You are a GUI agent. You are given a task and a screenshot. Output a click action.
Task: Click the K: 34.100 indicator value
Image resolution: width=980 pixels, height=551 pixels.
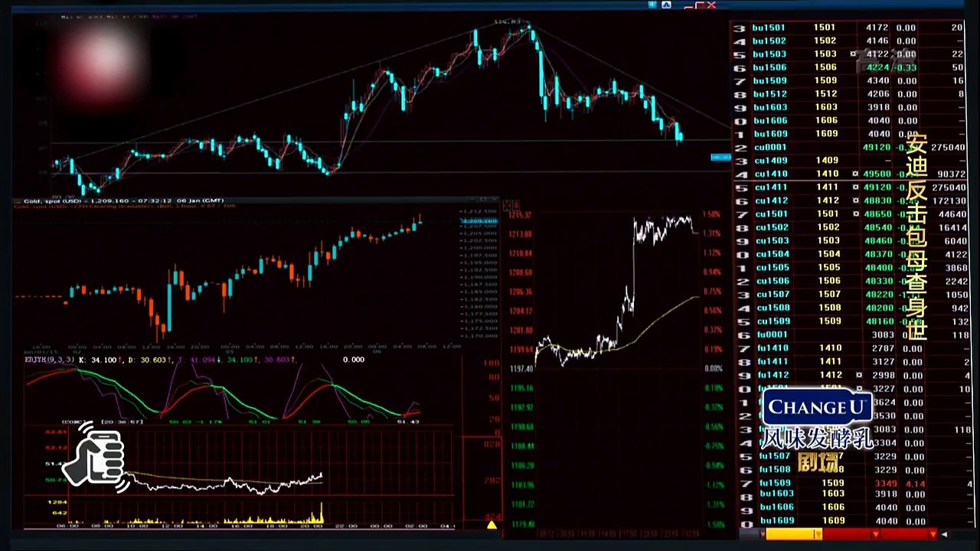pos(100,359)
